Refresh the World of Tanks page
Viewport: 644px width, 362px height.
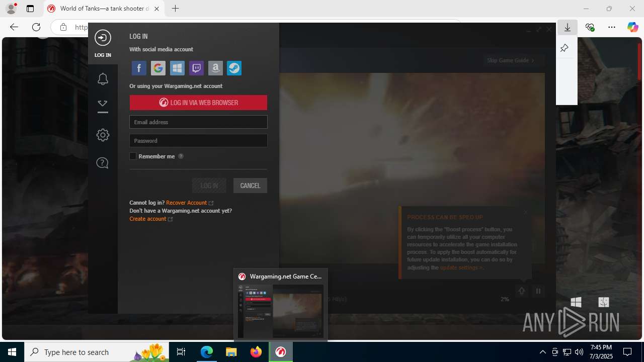point(36,27)
